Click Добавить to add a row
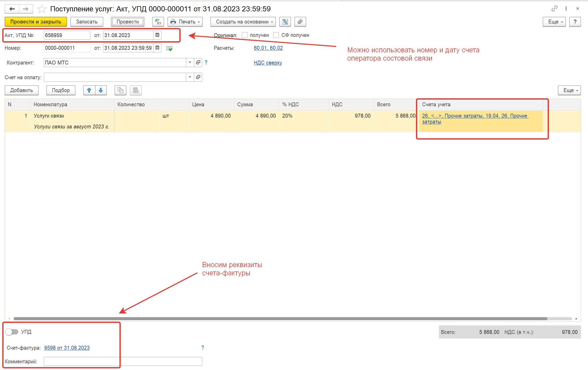 coord(22,90)
